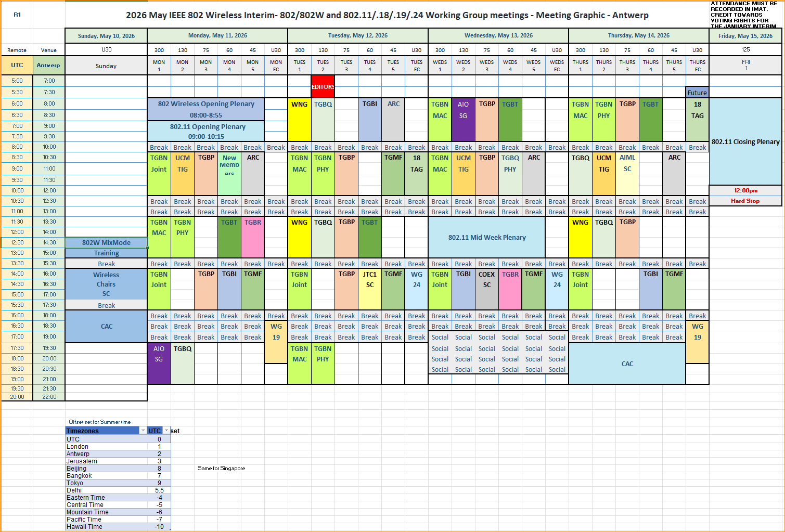Screen dimensions: 785x532
Task: Select the 802.11 Opening Plenary cell
Action: [206, 131]
